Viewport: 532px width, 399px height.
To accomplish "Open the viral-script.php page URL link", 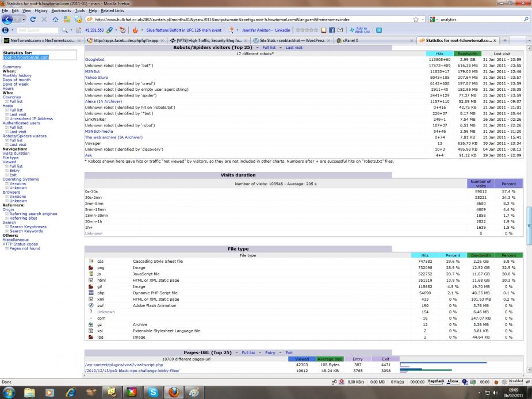I will (124, 365).
